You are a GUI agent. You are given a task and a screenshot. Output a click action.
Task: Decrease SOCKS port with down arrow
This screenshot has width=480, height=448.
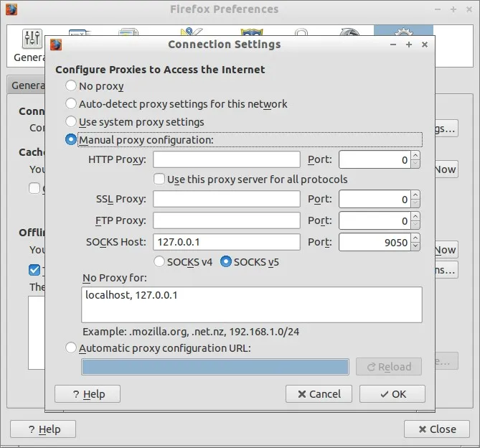(x=415, y=246)
